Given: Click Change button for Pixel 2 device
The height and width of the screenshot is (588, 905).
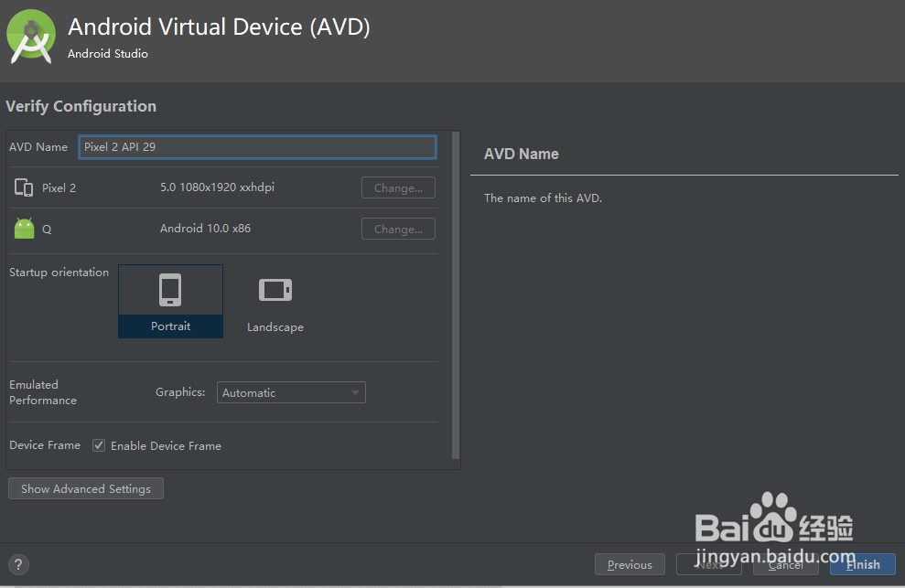Looking at the screenshot, I should [398, 187].
